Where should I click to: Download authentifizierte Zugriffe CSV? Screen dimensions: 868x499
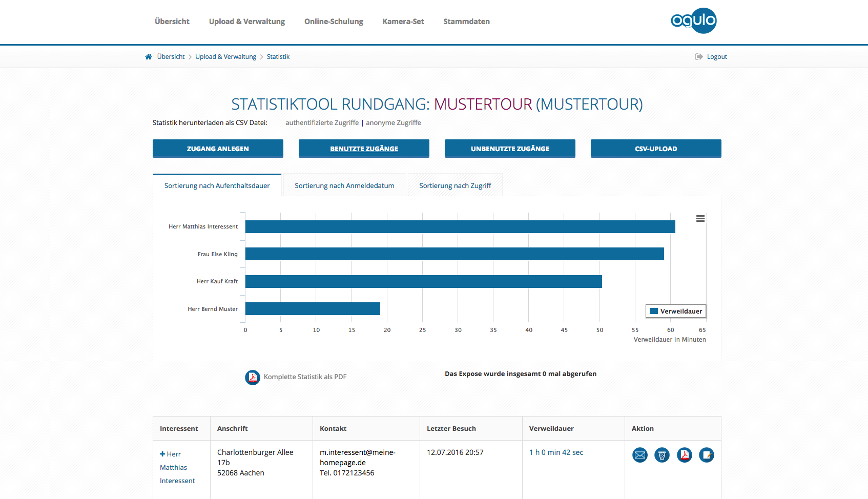point(322,123)
